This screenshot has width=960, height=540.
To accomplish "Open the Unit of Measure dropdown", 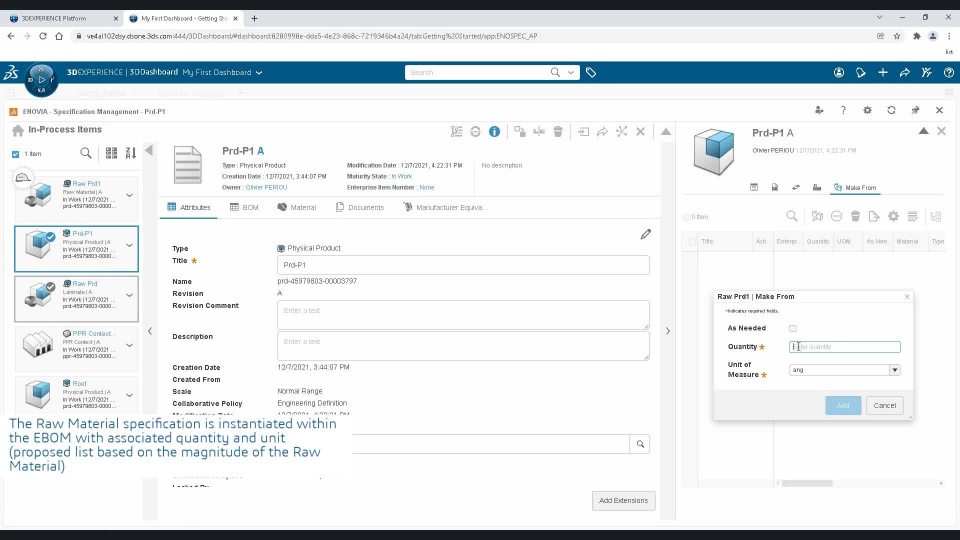I will tap(894, 370).
